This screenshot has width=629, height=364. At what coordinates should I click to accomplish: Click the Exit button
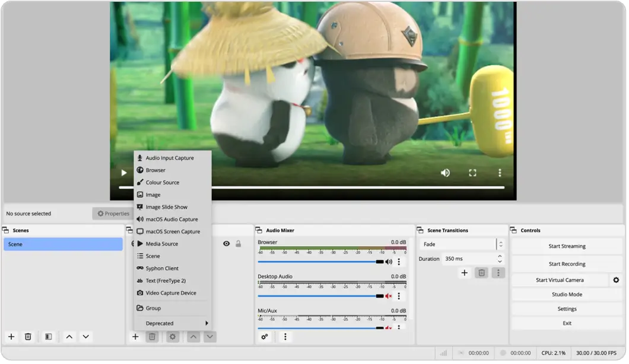pos(568,324)
